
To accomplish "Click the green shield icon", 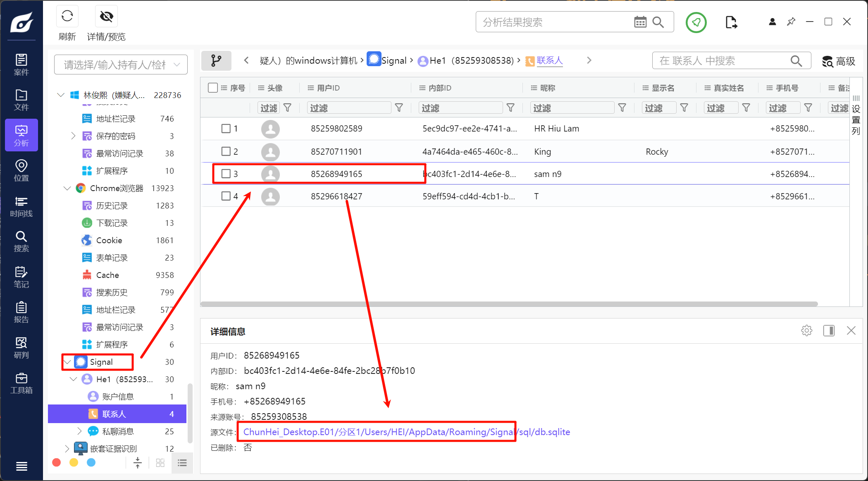I will [696, 22].
